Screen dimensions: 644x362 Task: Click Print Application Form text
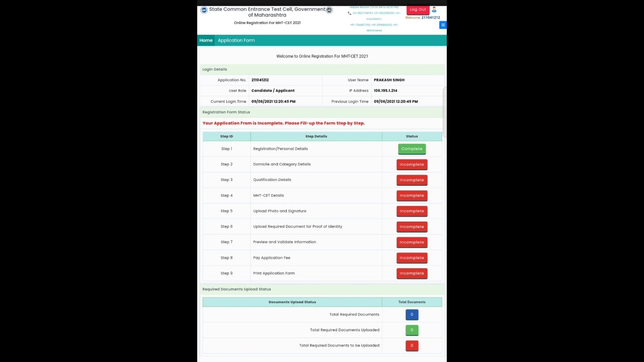[274, 274]
